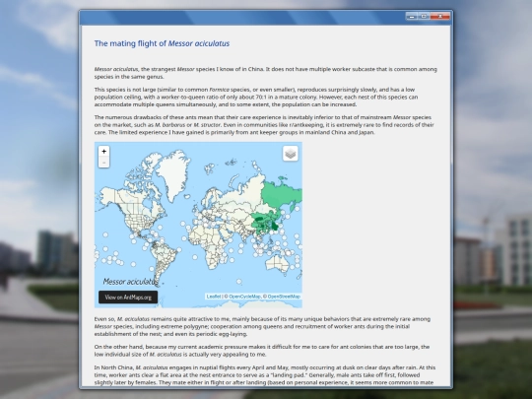Open the map layers control
The width and height of the screenshot is (532, 399).
click(x=291, y=154)
